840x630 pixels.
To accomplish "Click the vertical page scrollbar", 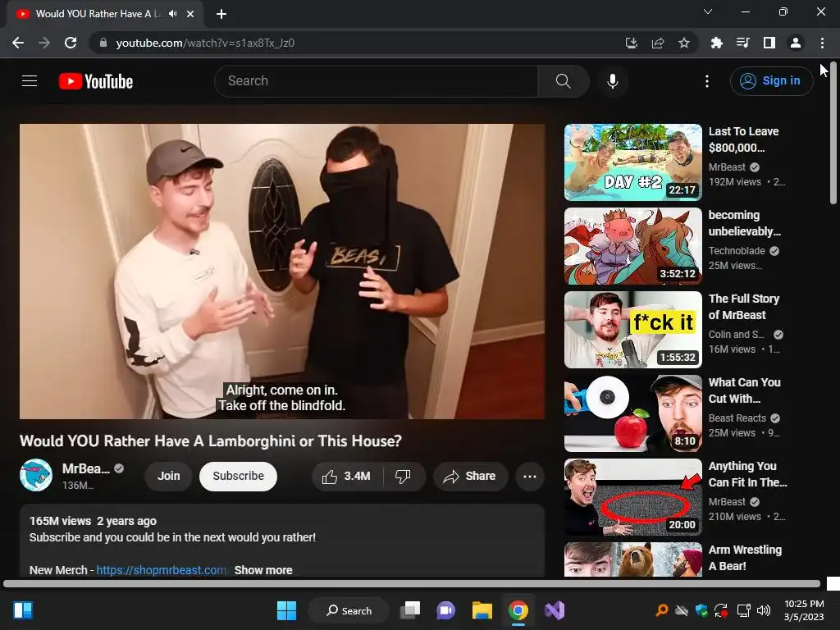I will point(833,133).
